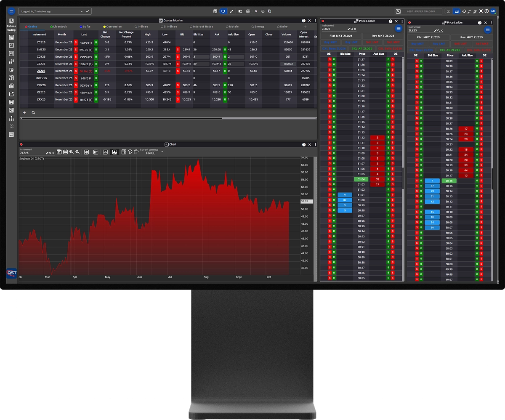Click the search icon below the quotes table
The image size is (505, 420).
(x=34, y=113)
